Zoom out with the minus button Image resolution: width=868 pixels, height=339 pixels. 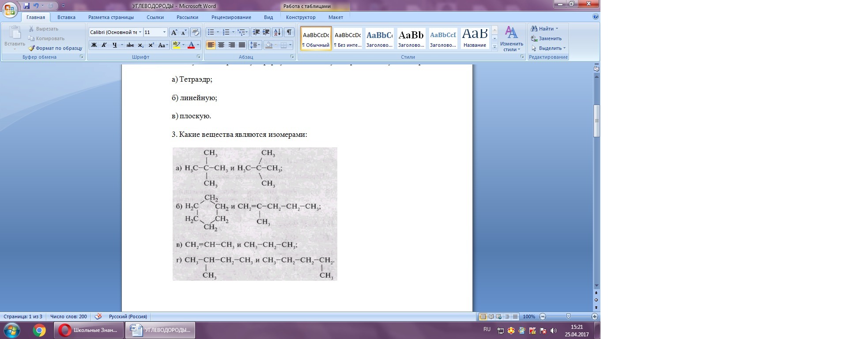543,316
